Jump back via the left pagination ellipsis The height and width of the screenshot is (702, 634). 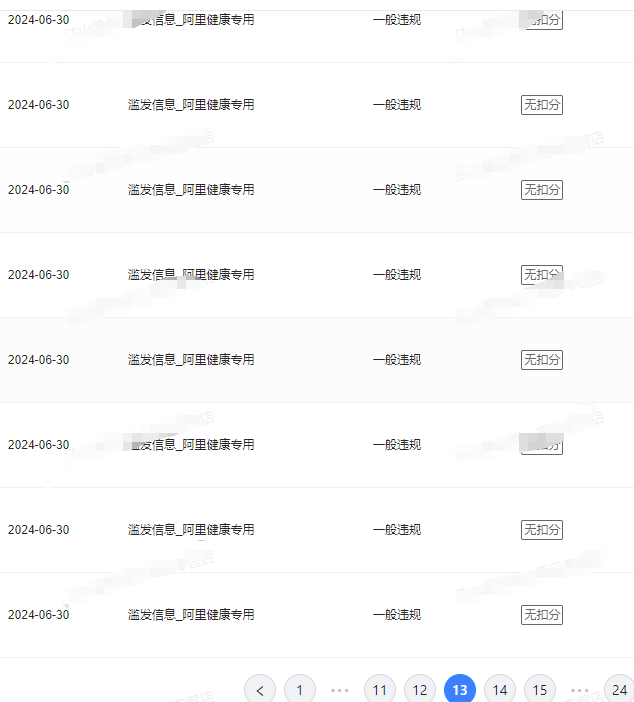[340, 690]
